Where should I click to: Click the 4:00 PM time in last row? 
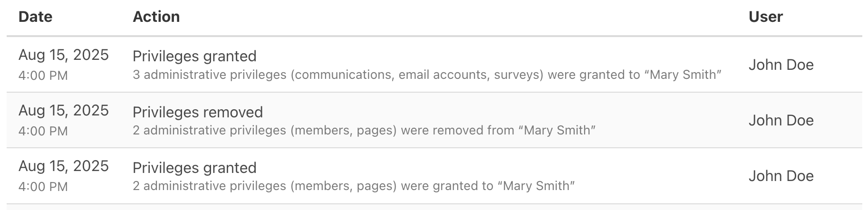[43, 187]
